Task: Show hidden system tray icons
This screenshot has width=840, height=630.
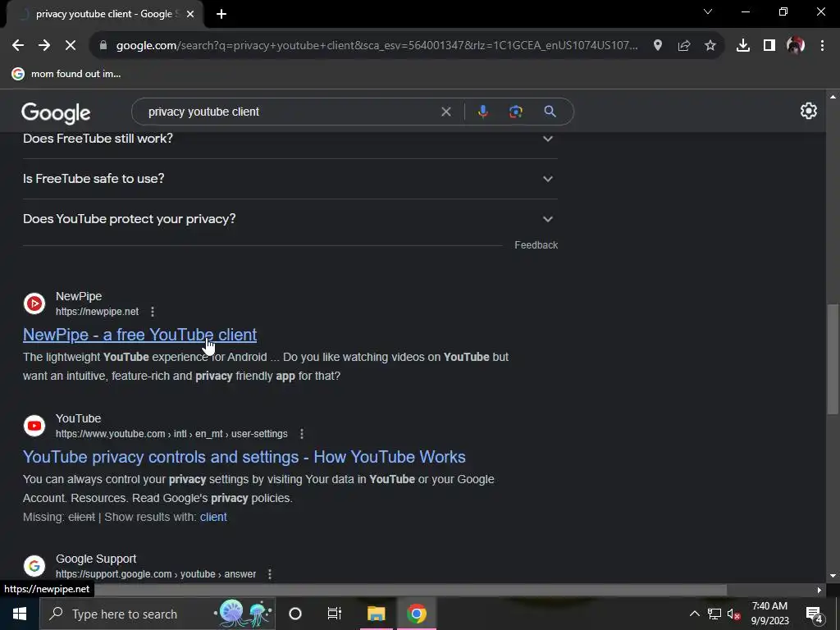Action: click(x=694, y=614)
